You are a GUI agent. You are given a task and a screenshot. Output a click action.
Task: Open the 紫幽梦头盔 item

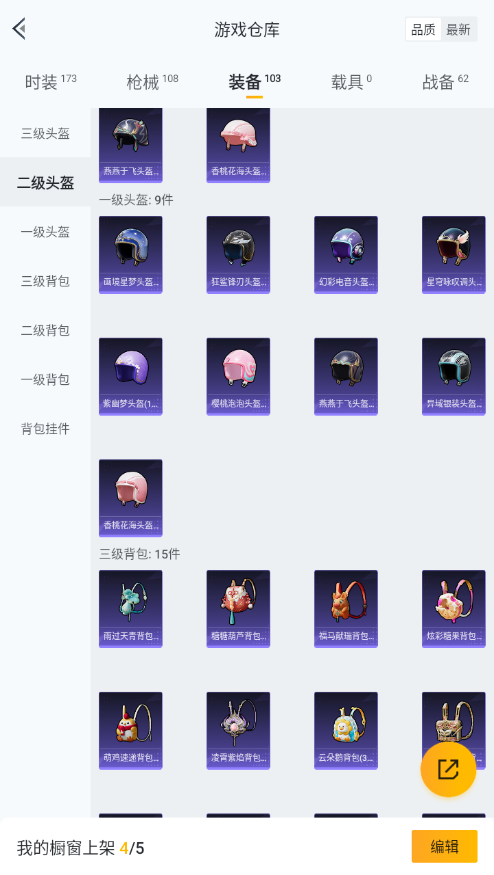(x=131, y=376)
